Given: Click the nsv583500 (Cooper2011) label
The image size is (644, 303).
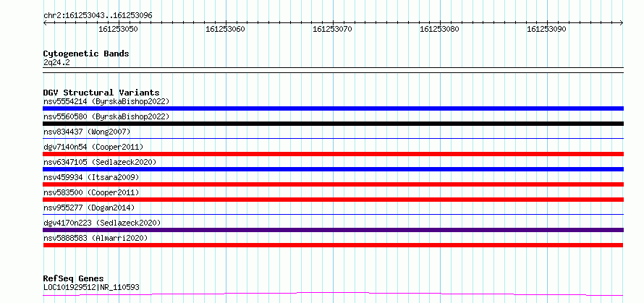Looking at the screenshot, I should coord(91,192).
